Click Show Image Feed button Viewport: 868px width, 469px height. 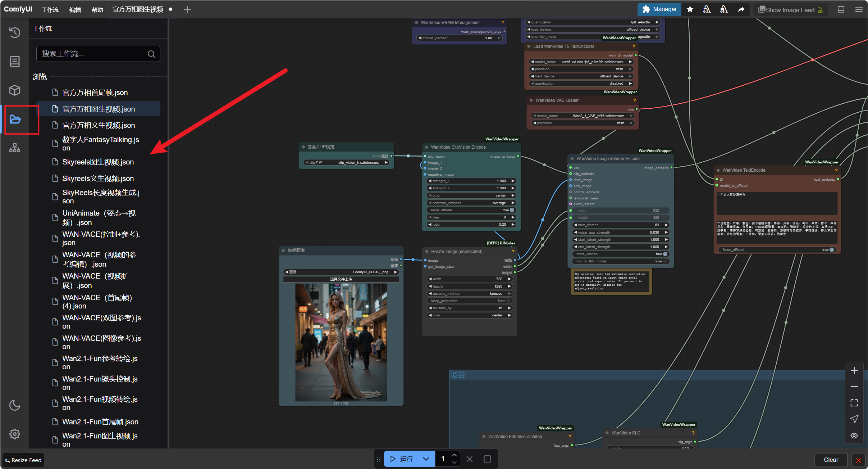tap(791, 10)
